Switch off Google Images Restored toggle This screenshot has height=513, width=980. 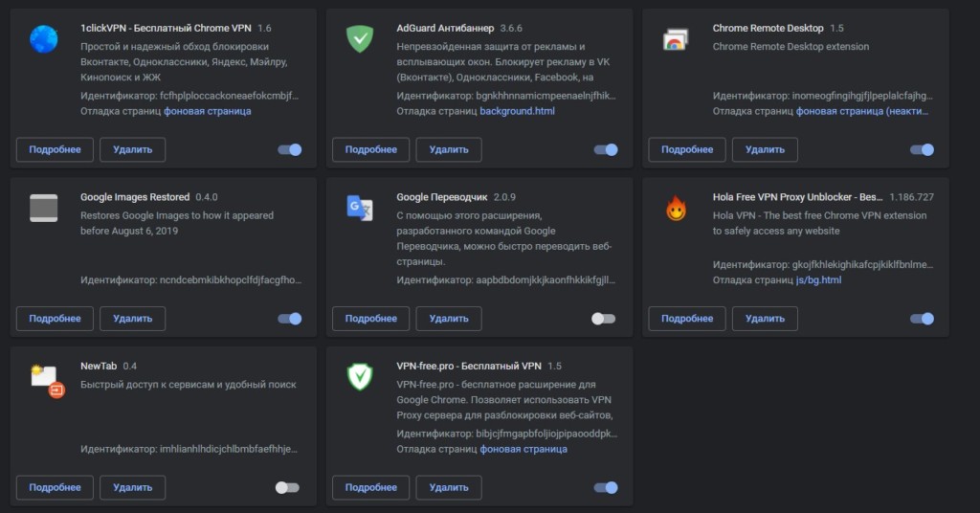pyautogui.click(x=290, y=319)
